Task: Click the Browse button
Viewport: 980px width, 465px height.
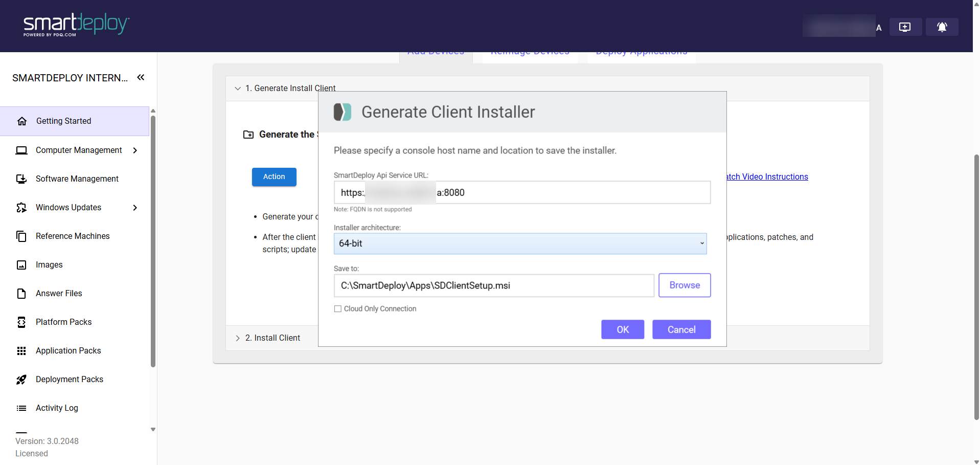Action: coord(684,285)
